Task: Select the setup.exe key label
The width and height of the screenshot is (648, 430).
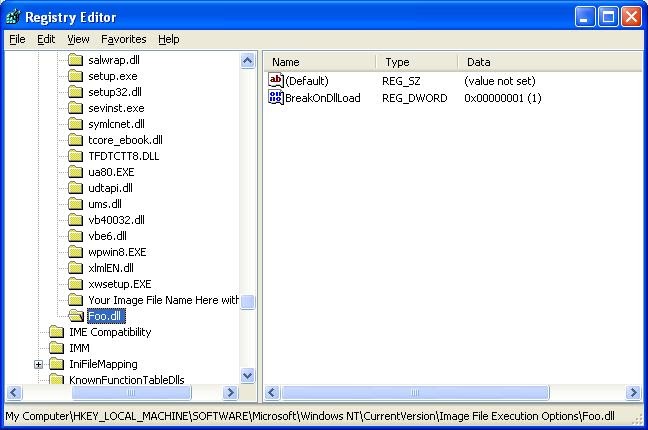Action: coord(112,76)
